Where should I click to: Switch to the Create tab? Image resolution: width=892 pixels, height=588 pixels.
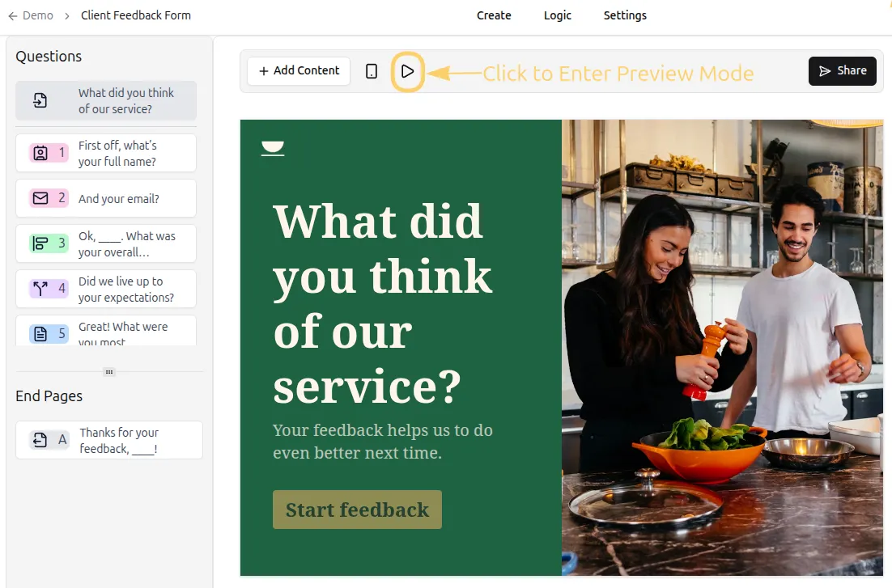[x=494, y=15]
